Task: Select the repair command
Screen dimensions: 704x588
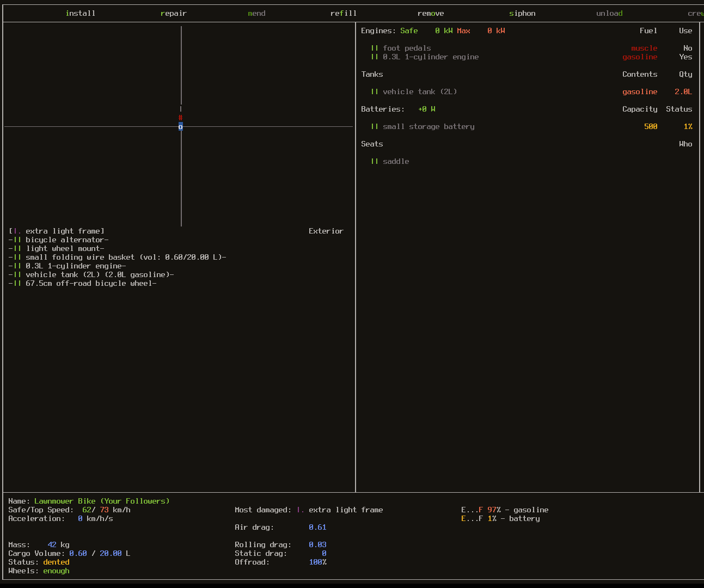Action: coord(174,14)
